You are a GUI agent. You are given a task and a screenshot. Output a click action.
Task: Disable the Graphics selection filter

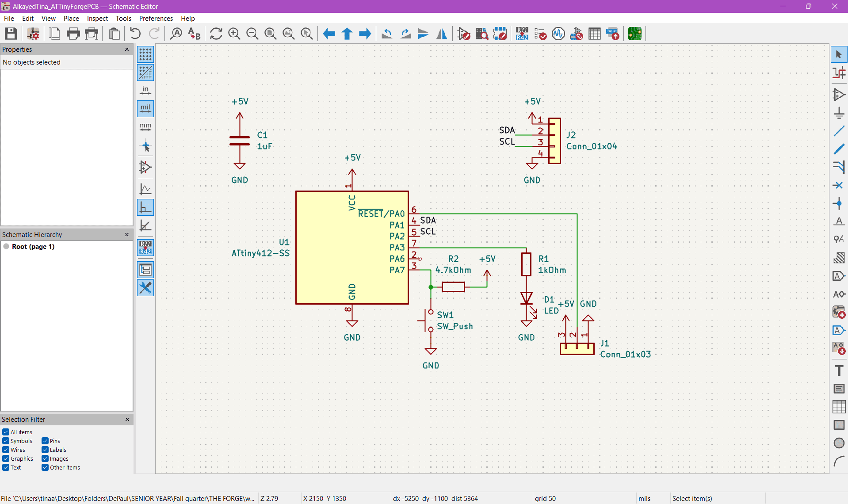6,458
